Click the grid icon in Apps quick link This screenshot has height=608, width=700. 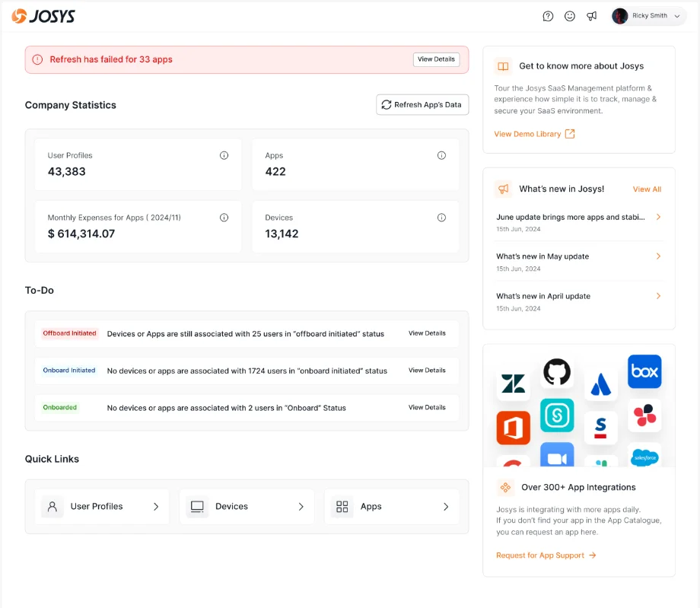tap(342, 507)
